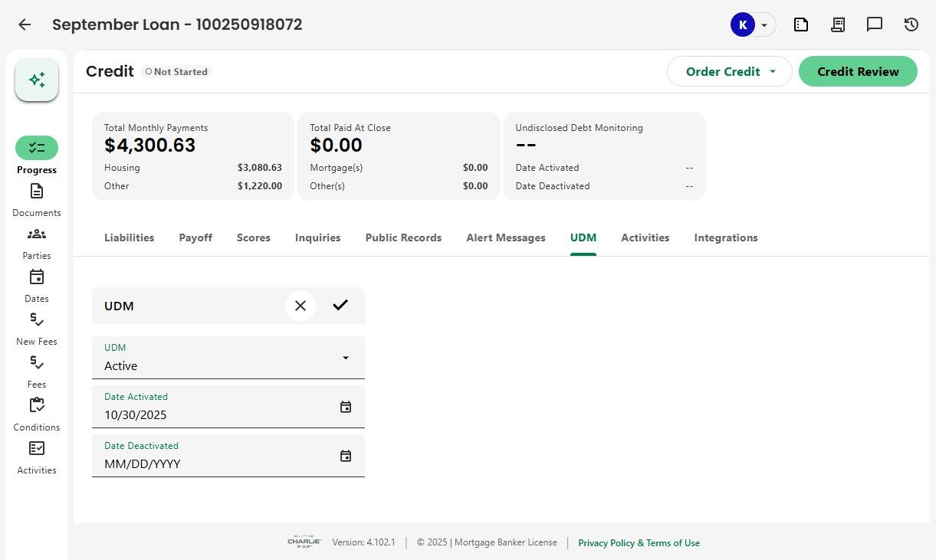Open chat messages icon in header
This screenshot has width=936, height=560.
(875, 25)
